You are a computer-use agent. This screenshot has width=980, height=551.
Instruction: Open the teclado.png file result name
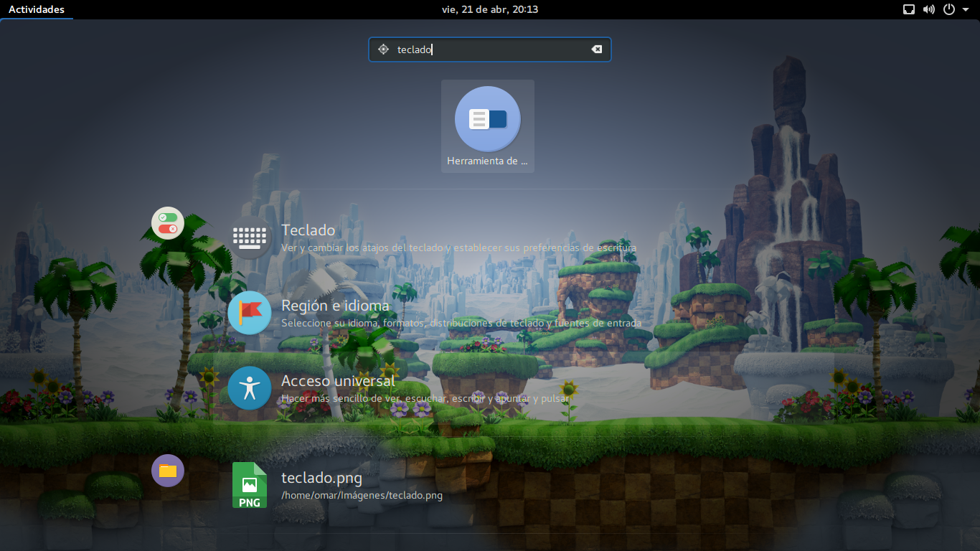[x=321, y=479]
